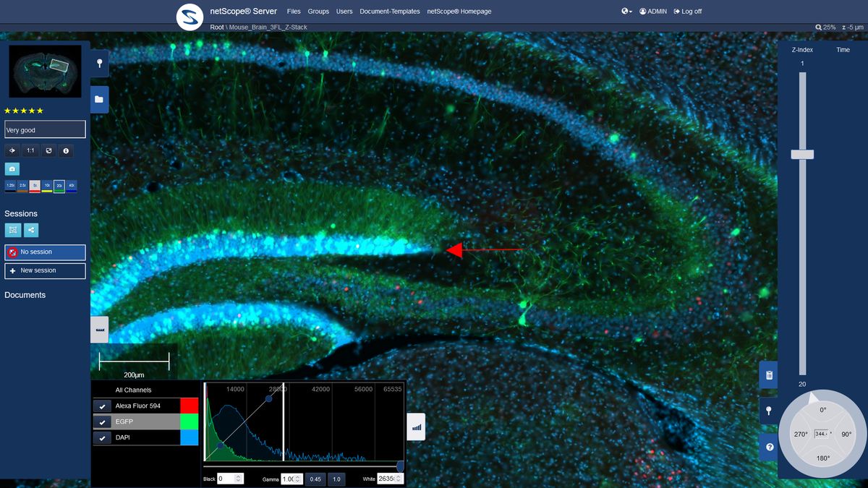The height and width of the screenshot is (488, 868).
Task: Open the histogram panel icon
Action: 416,427
